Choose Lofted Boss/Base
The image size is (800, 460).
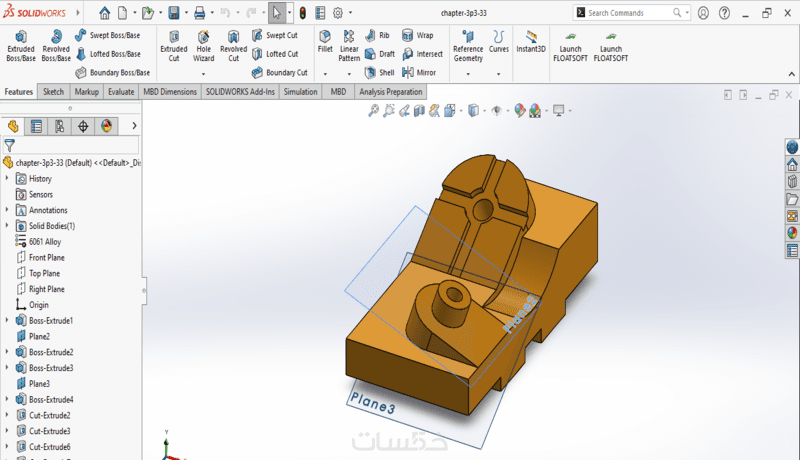point(108,54)
